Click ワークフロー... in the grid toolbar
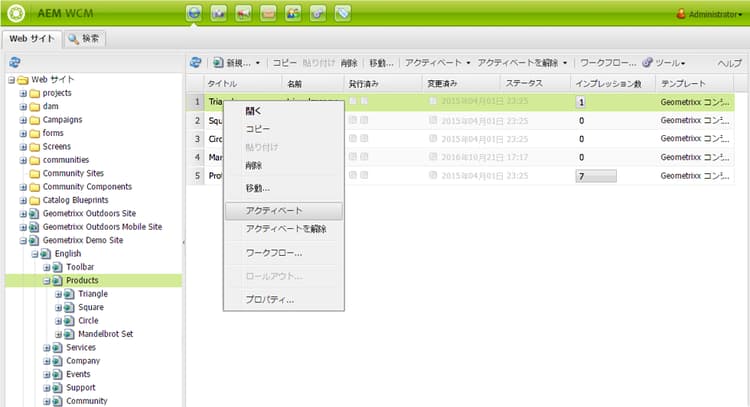750x407 pixels. coord(608,63)
